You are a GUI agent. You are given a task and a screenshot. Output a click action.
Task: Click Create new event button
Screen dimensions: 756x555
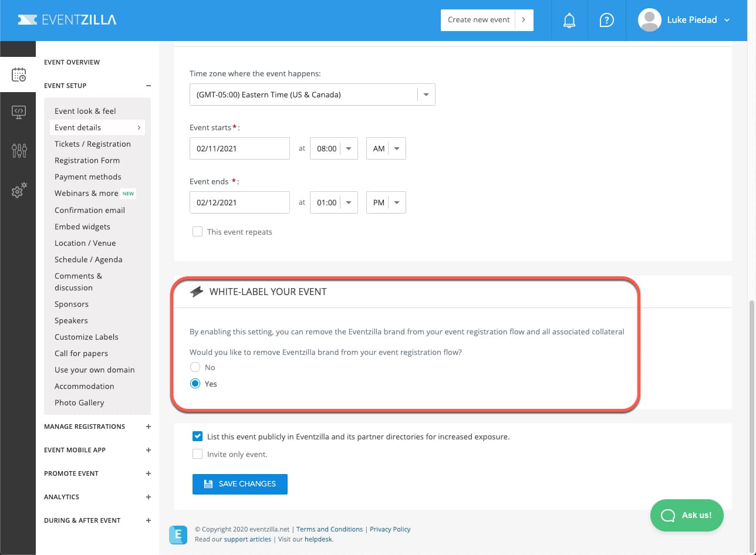point(478,20)
